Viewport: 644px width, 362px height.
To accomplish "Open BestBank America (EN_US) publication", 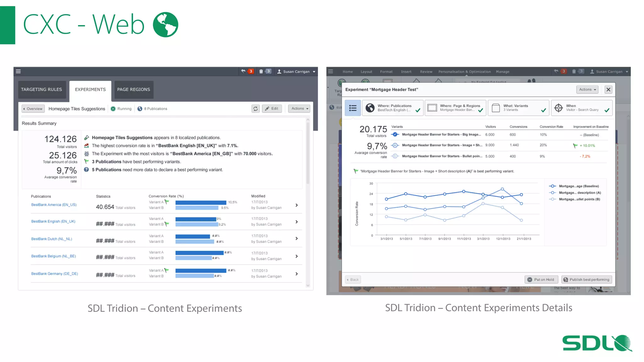I will (54, 205).
